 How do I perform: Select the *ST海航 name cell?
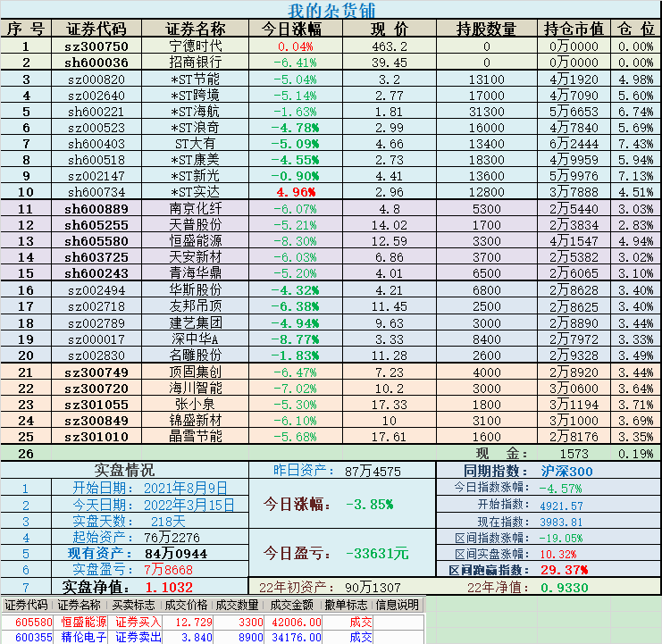(x=195, y=112)
